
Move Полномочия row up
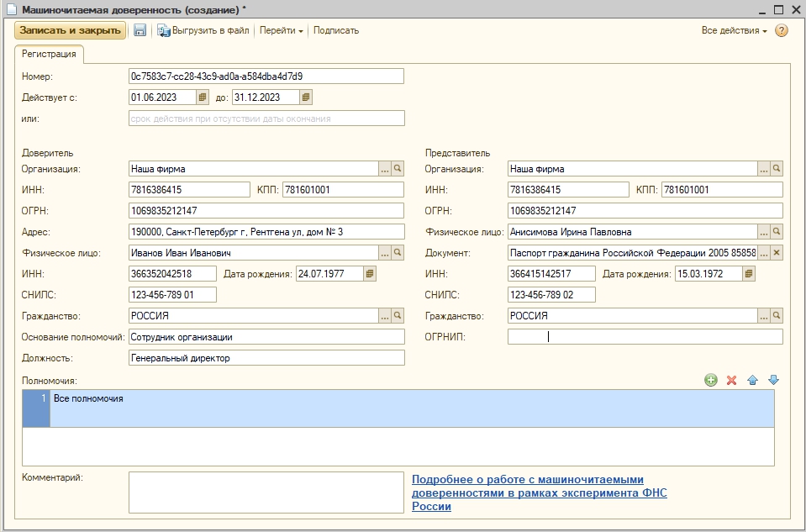click(752, 380)
